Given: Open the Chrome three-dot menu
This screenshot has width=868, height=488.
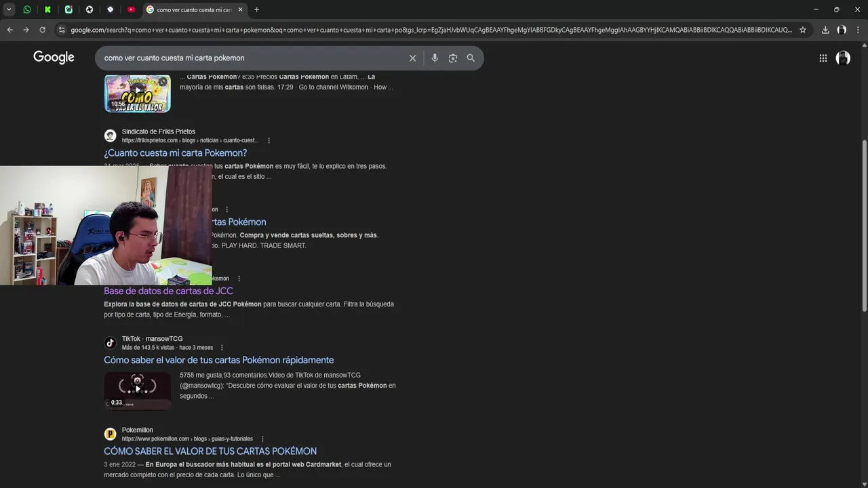Looking at the screenshot, I should tap(858, 30).
